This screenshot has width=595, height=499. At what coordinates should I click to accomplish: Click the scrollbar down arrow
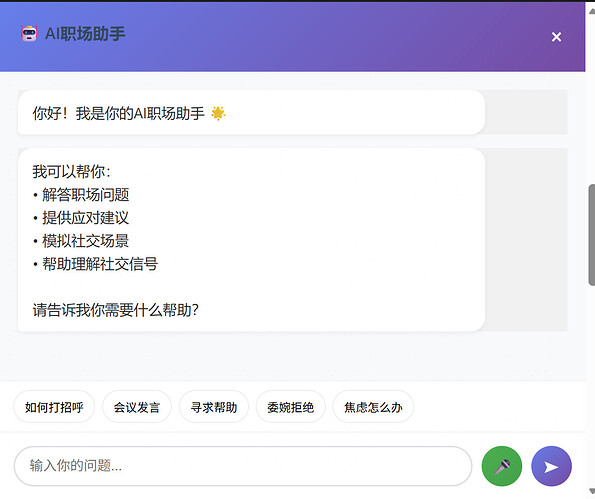tap(591, 491)
